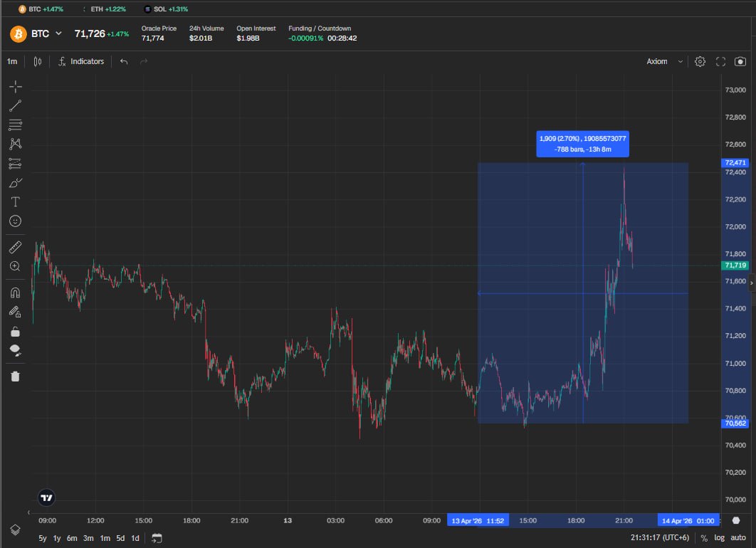Toggle lock all drawing tools

(x=16, y=332)
